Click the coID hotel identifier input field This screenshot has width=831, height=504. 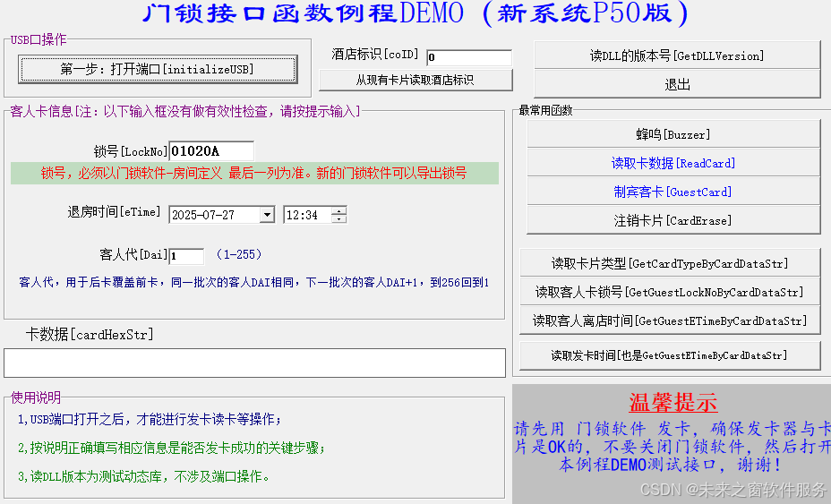click(468, 57)
